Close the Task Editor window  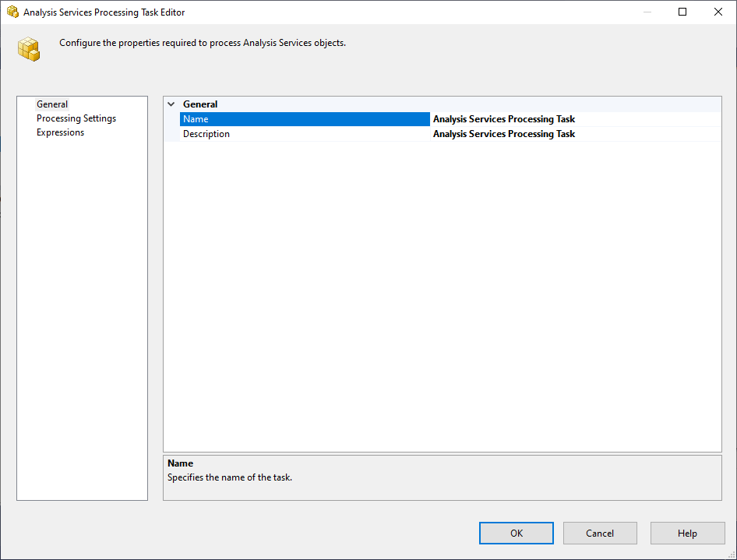(x=718, y=12)
